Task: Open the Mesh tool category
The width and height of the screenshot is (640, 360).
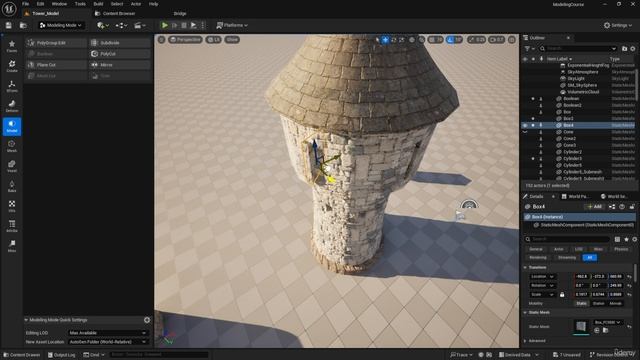Action: click(12, 146)
